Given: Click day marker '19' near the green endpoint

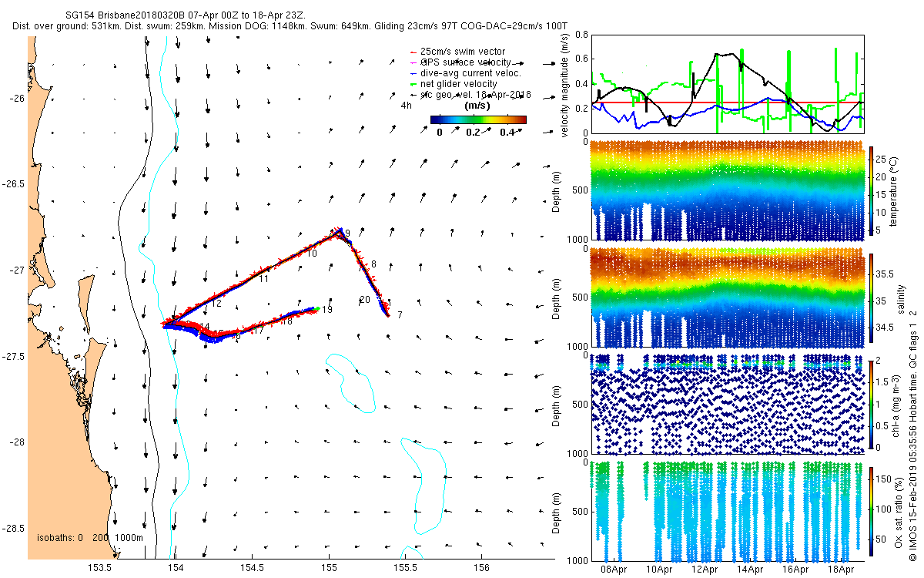Looking at the screenshot, I should (327, 310).
